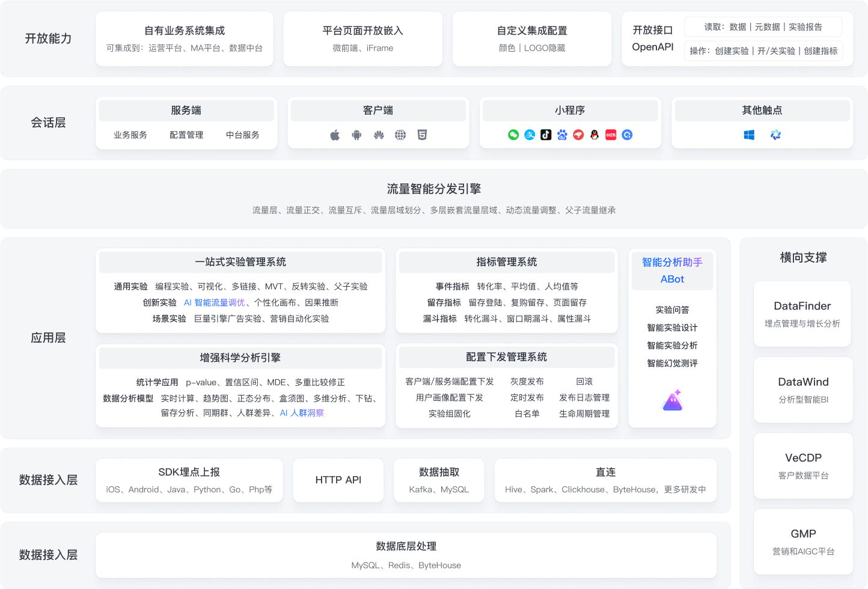Click the Apple platform icon
This screenshot has width=868, height=589.
tap(335, 135)
